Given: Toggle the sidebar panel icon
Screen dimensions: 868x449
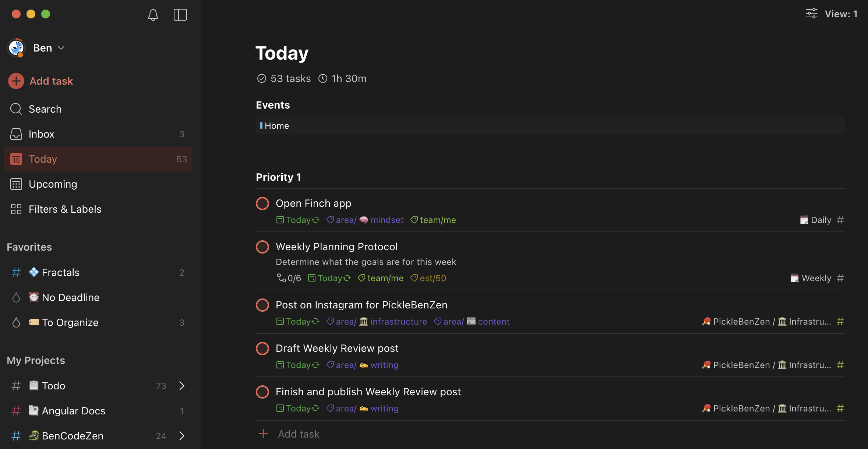Looking at the screenshot, I should pyautogui.click(x=180, y=15).
